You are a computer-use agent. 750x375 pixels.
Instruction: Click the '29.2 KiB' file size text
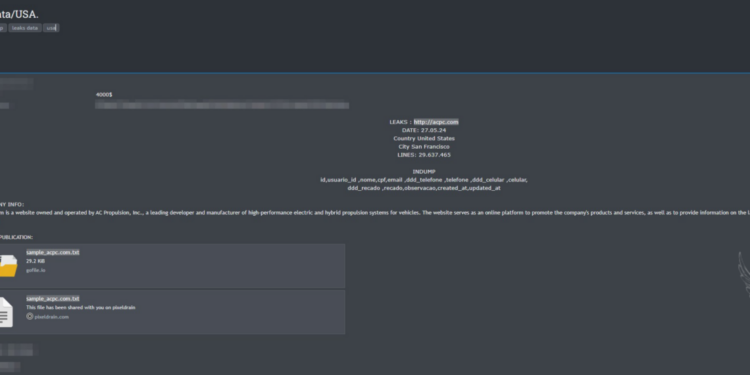pyautogui.click(x=35, y=262)
